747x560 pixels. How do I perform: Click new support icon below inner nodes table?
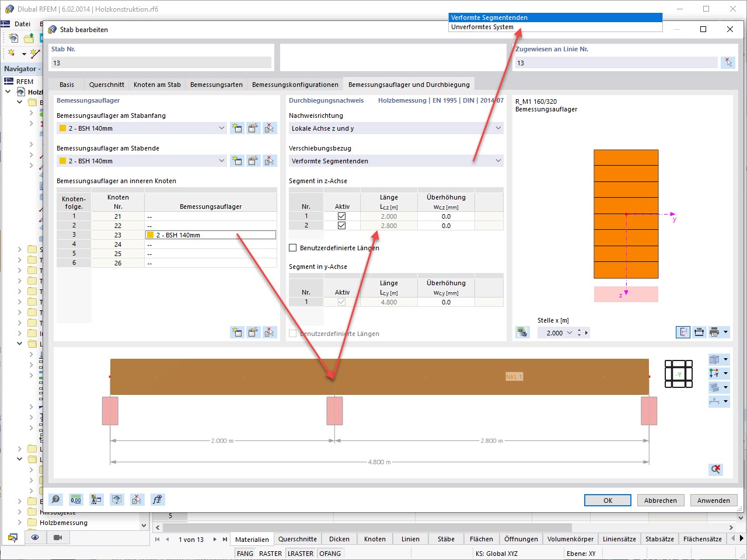pos(237,332)
